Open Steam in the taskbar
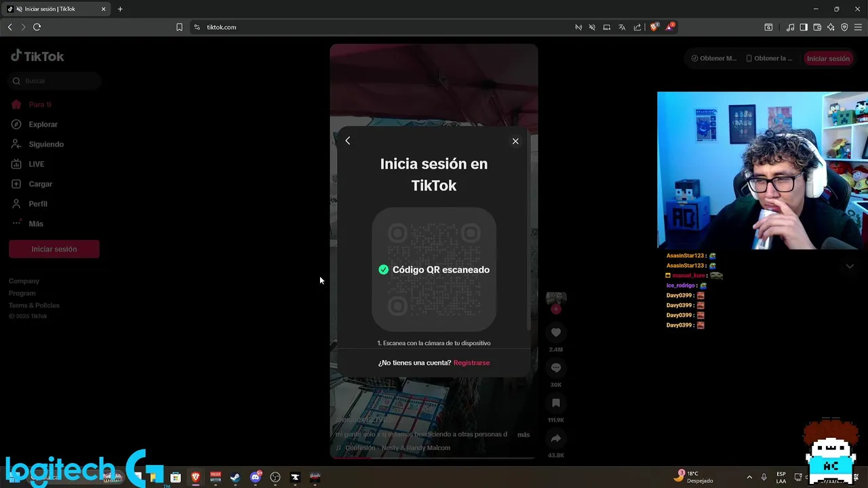Viewport: 868px width, 488px height. coord(235,477)
